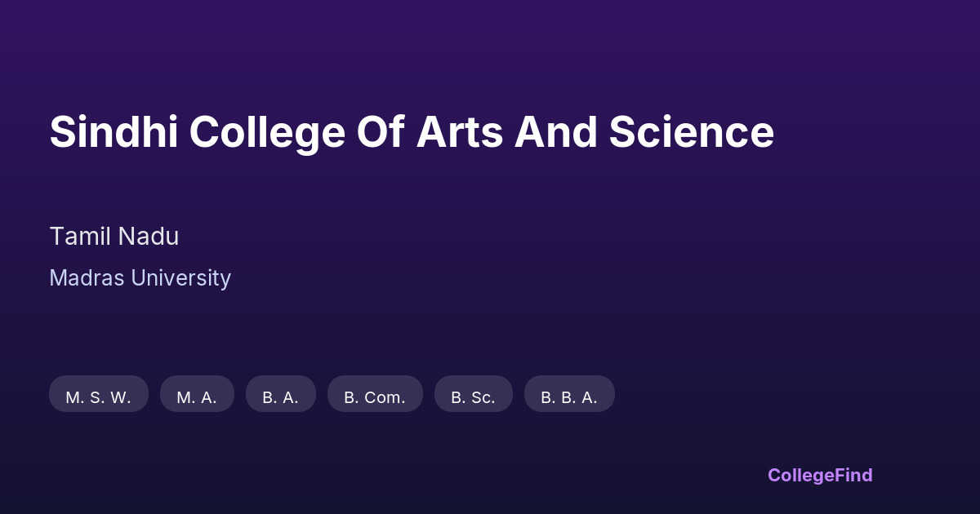Click the word 'University' below the state name
The width and height of the screenshot is (980, 514).
pos(181,278)
